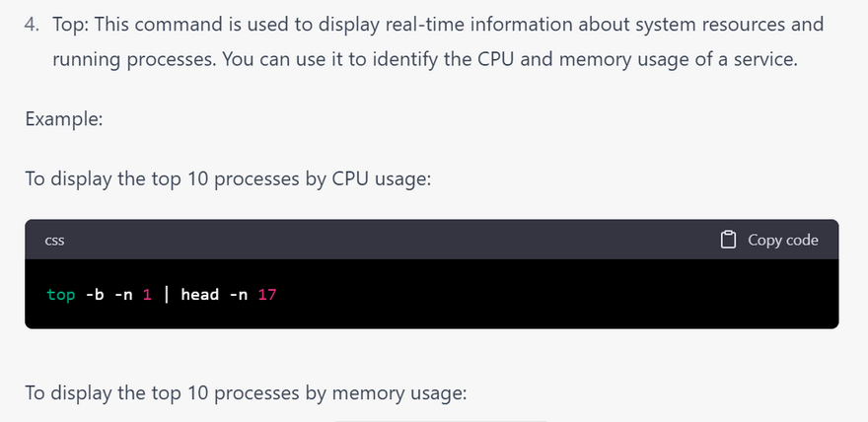
Task: Click the clipboard icon in code block header
Action: (728, 240)
